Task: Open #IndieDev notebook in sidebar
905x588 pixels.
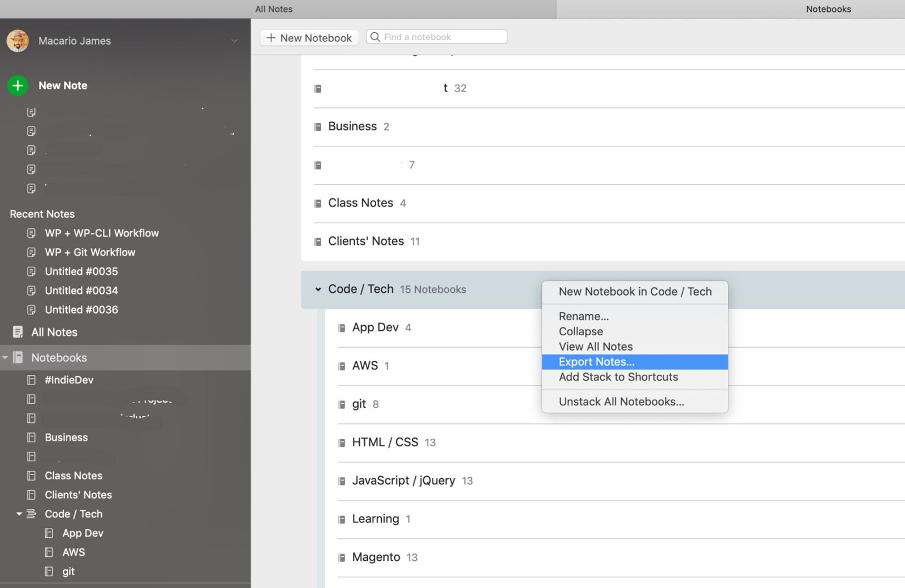Action: click(69, 380)
